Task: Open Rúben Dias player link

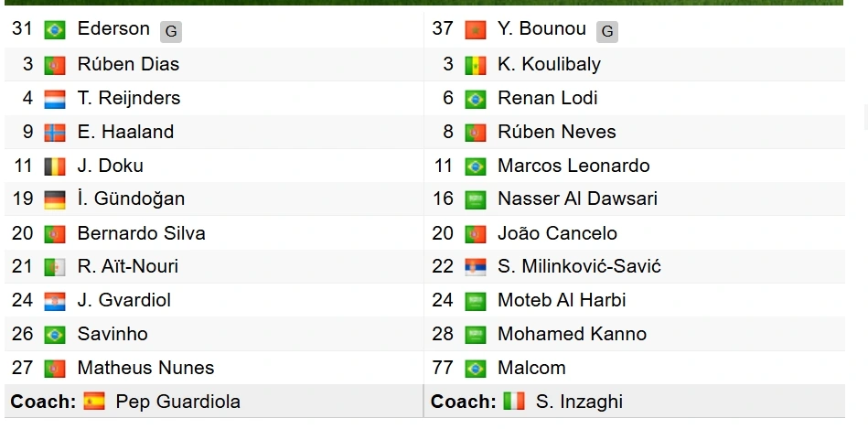Action: 128,64
